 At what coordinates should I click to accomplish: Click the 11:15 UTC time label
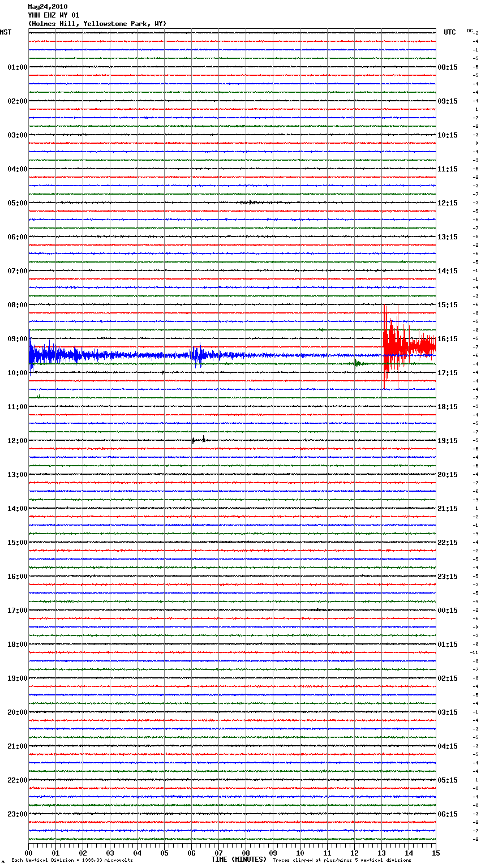[448, 169]
